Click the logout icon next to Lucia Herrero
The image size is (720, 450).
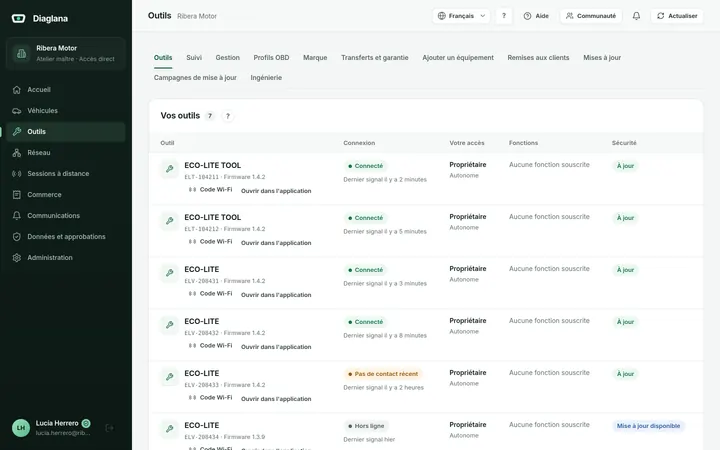[109, 428]
